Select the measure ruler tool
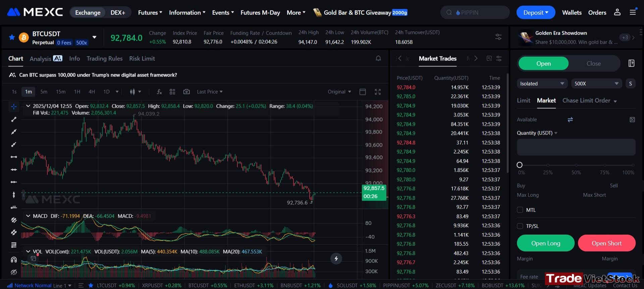This screenshot has height=289, width=644. coord(14,207)
